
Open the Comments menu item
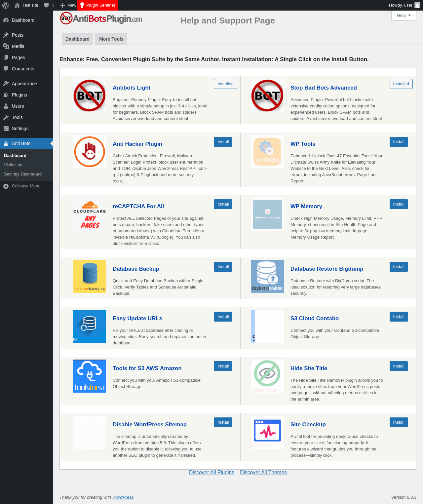click(26, 69)
